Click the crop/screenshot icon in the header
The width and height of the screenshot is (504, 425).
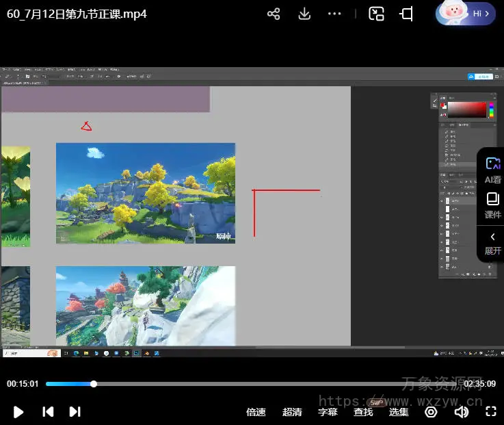[x=407, y=14]
